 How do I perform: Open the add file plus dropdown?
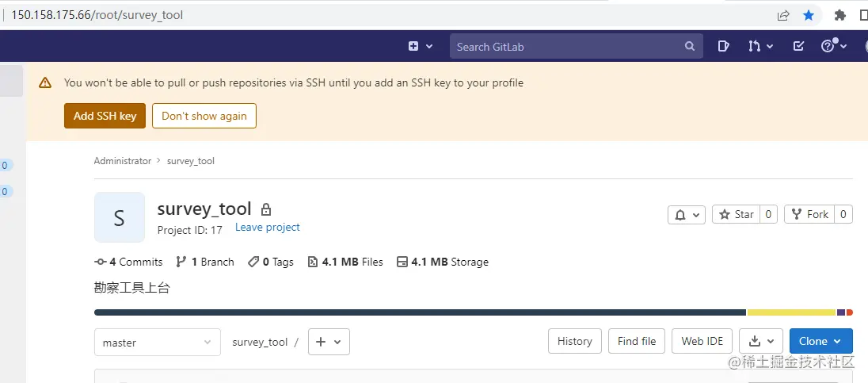pyautogui.click(x=329, y=342)
